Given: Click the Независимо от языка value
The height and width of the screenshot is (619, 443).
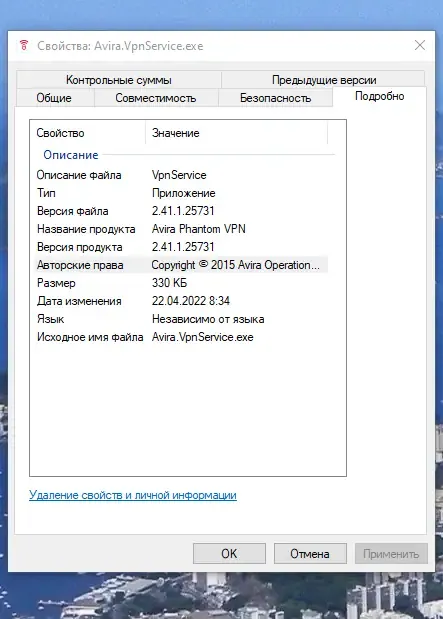Looking at the screenshot, I should 208,319.
